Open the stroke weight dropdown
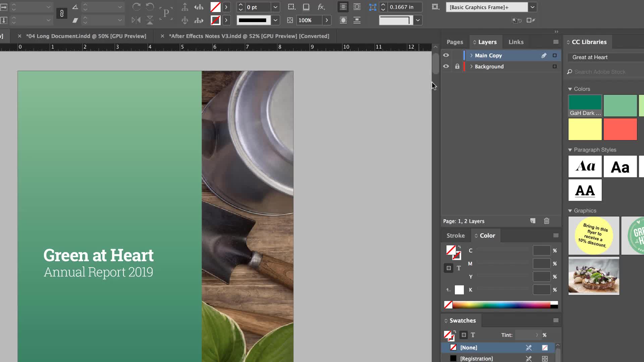 click(x=275, y=7)
